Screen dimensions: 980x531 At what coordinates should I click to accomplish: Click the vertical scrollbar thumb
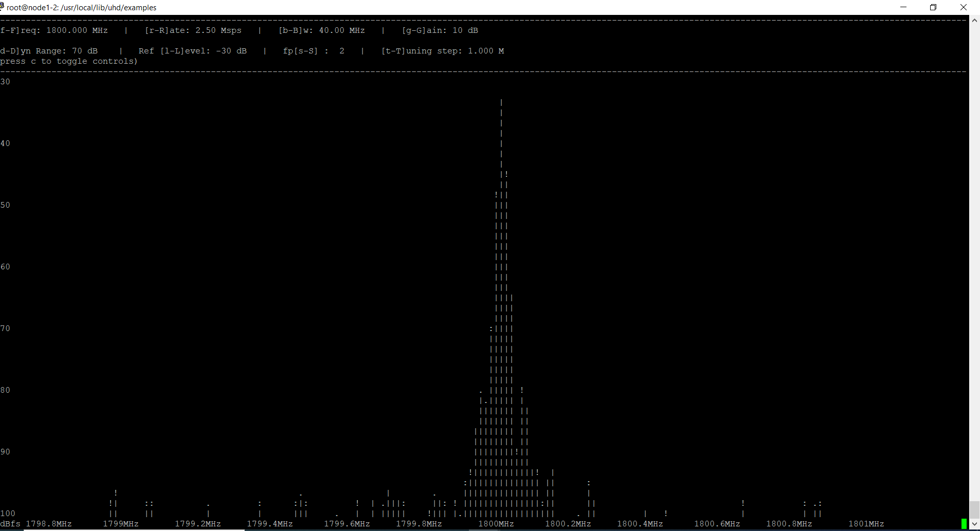click(x=974, y=510)
